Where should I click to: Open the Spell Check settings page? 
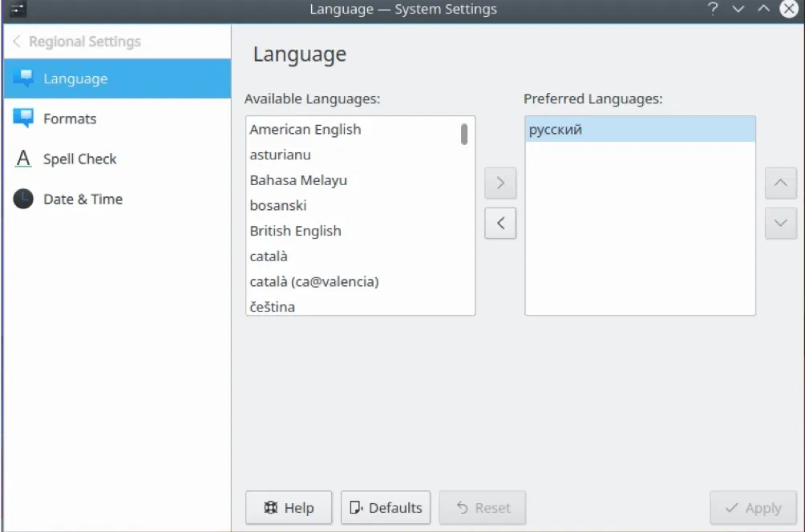(x=118, y=159)
